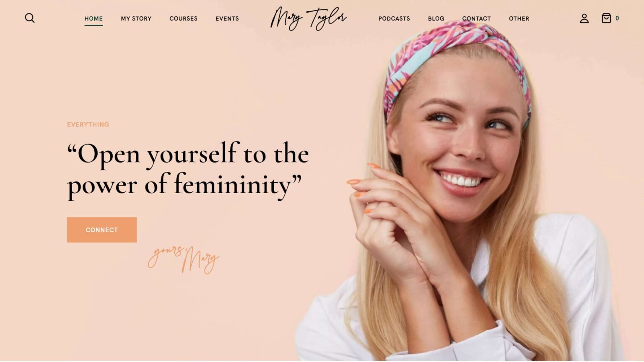Click the orange Connect button
Screen dimensions: 644x362
click(102, 230)
